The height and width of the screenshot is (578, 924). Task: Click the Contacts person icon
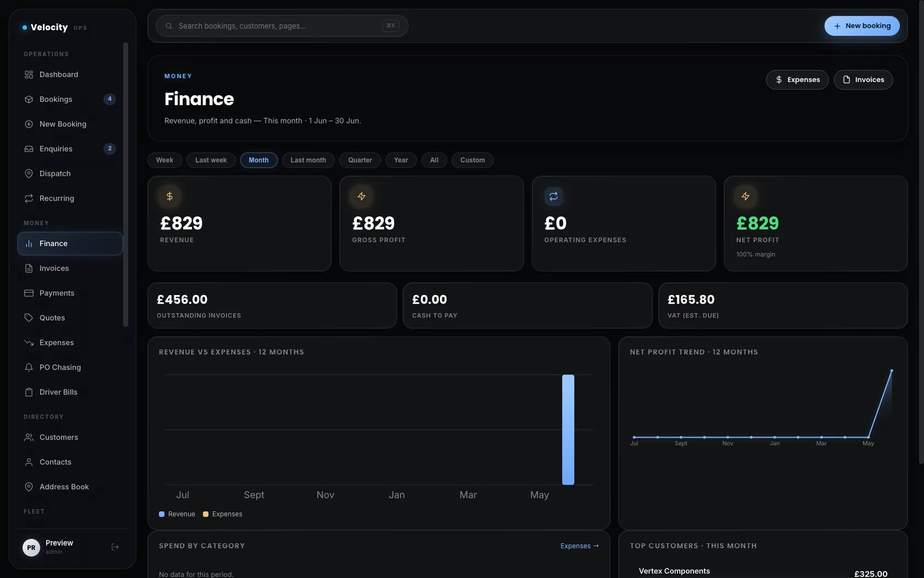point(29,462)
